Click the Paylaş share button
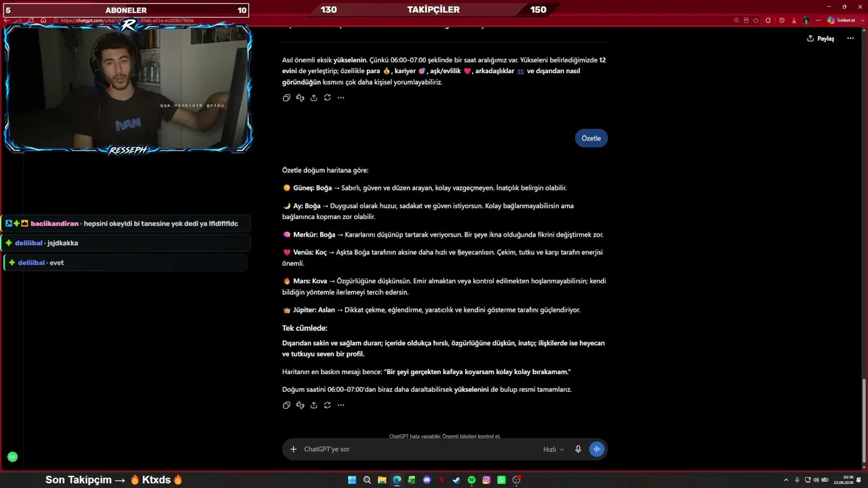The height and width of the screenshot is (488, 868). pos(821,39)
